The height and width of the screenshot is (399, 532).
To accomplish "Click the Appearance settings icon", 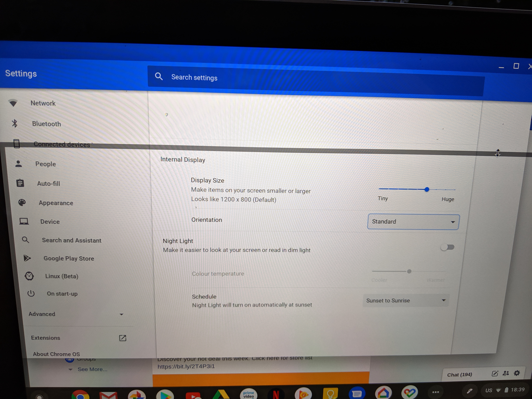I will click(x=21, y=203).
